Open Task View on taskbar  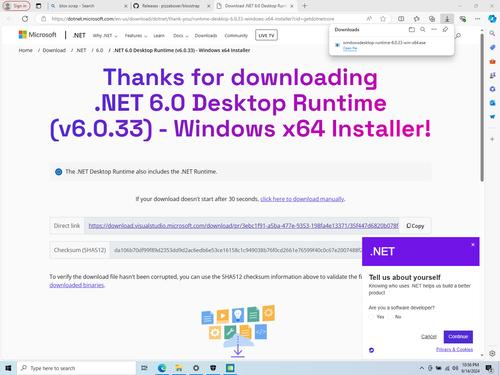pos(144,368)
